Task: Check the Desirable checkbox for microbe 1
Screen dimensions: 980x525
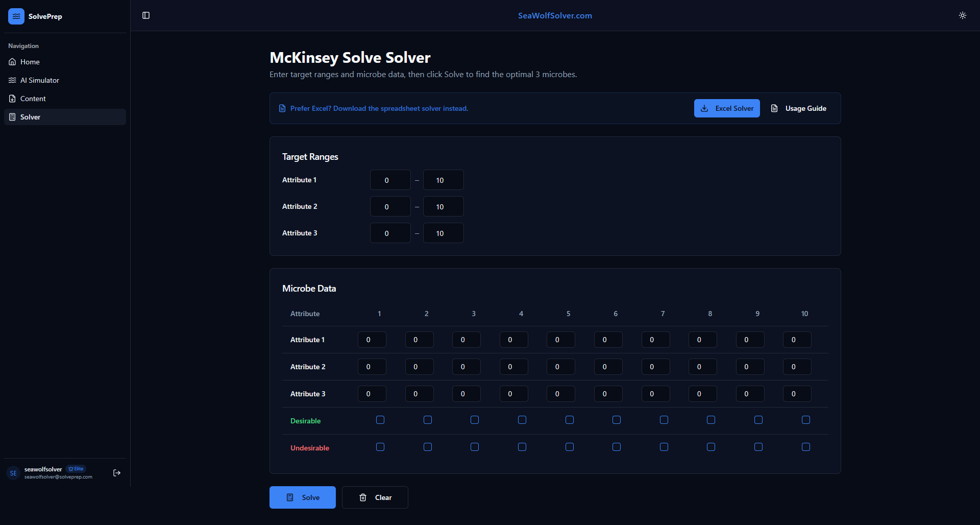Action: pyautogui.click(x=380, y=420)
